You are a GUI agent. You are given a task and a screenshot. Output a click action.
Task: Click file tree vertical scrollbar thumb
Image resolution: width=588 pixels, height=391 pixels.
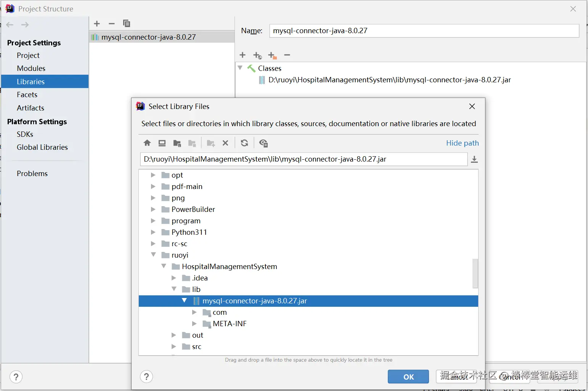point(475,274)
